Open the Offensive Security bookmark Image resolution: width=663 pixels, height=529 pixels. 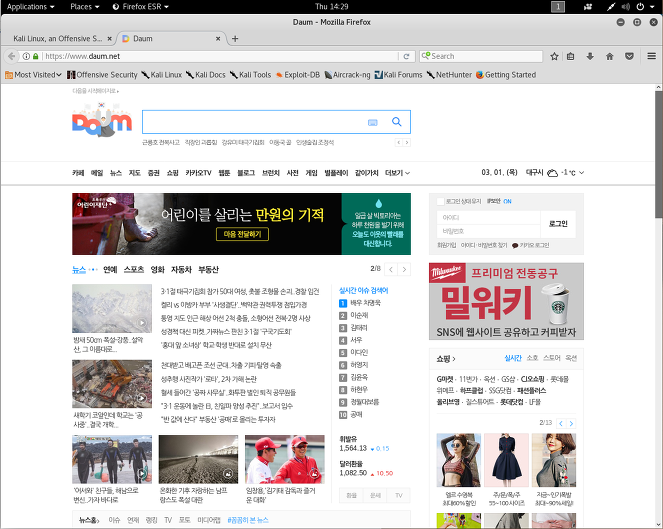point(102,75)
